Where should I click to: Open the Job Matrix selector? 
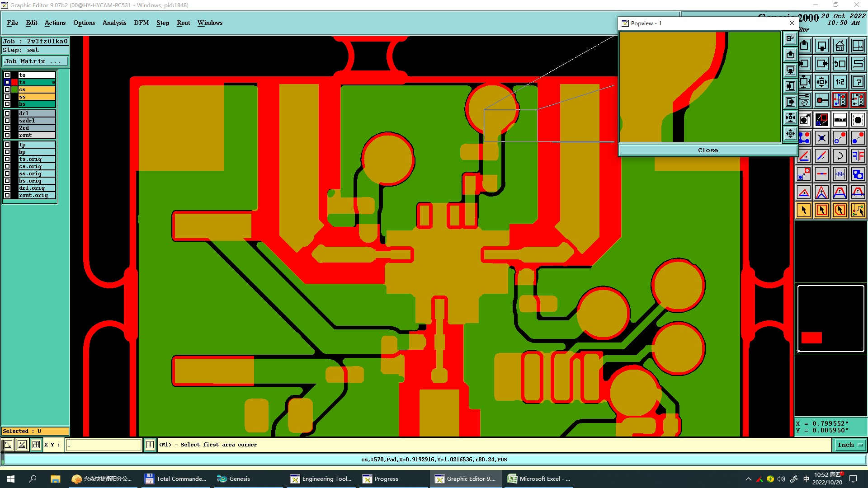pos(35,61)
